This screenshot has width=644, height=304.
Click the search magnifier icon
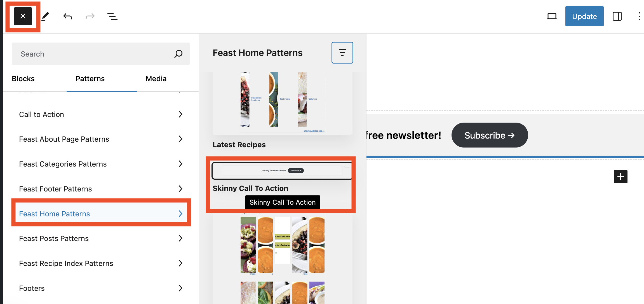pos(178,54)
